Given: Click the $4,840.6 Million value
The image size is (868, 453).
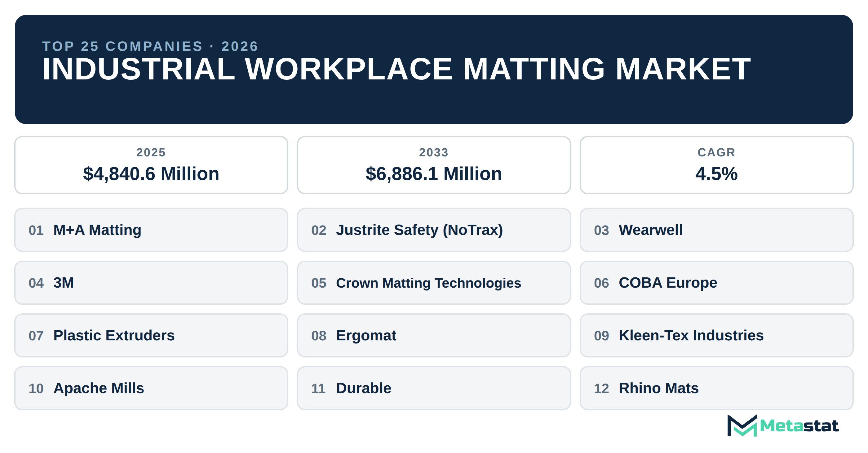Looking at the screenshot, I should tap(151, 174).
